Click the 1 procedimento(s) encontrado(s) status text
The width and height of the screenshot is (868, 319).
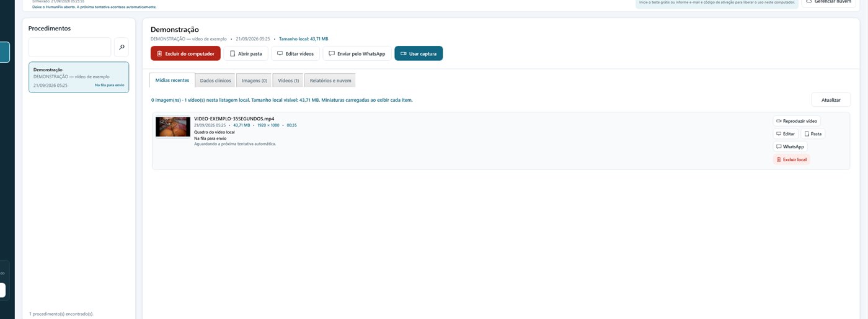coord(61,314)
